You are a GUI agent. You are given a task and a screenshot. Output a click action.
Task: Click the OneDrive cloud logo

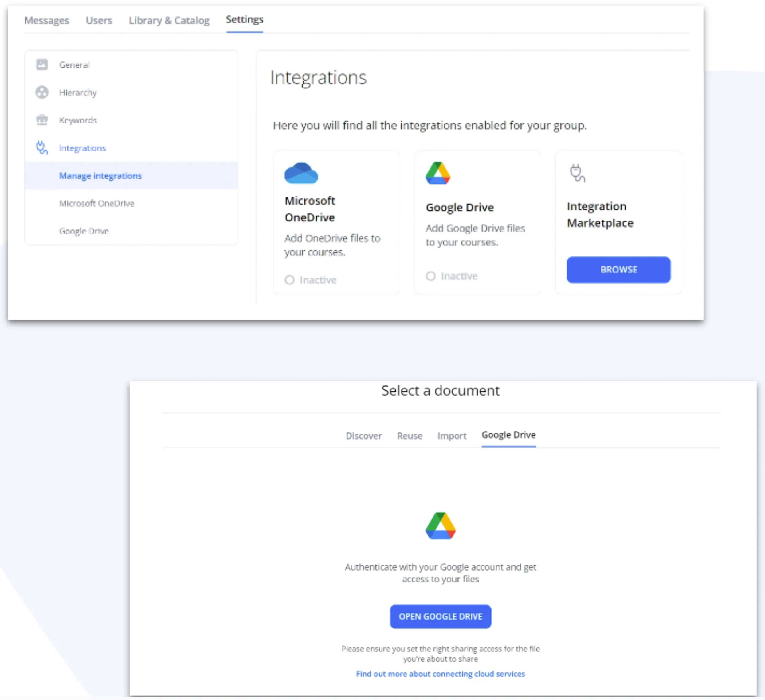(x=301, y=174)
